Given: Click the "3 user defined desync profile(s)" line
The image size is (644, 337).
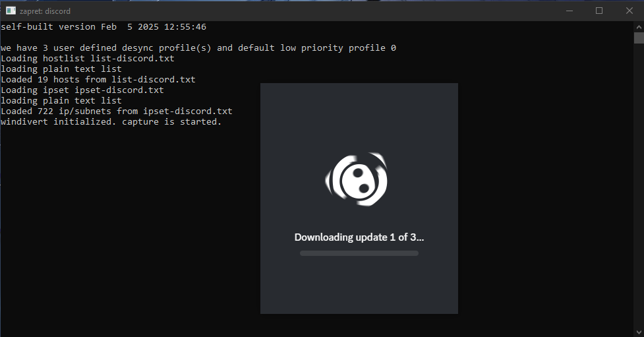Looking at the screenshot, I should point(198,48).
